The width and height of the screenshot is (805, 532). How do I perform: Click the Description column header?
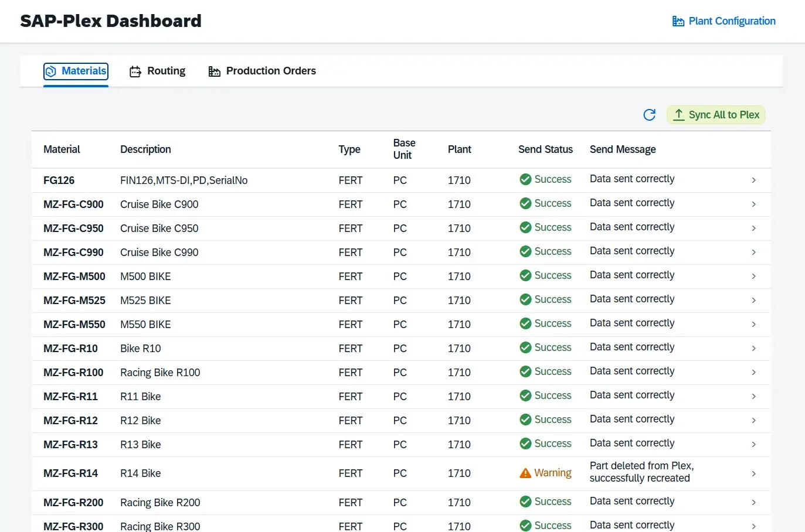[145, 149]
